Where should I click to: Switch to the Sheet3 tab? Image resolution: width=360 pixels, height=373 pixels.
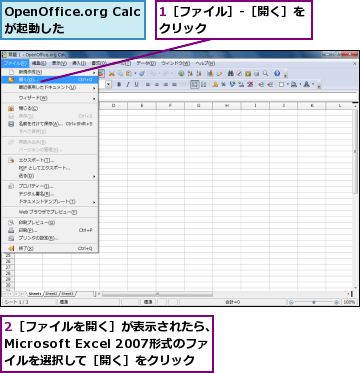(67, 294)
